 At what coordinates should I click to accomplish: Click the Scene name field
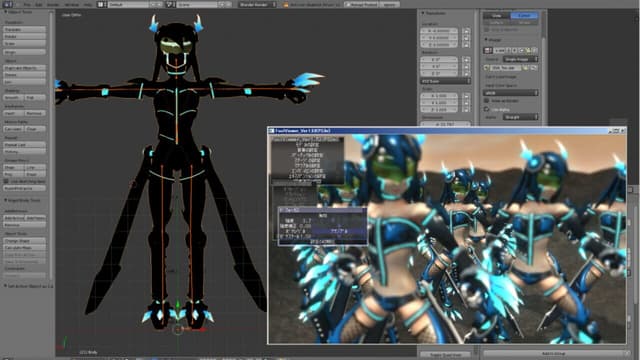pos(197,4)
